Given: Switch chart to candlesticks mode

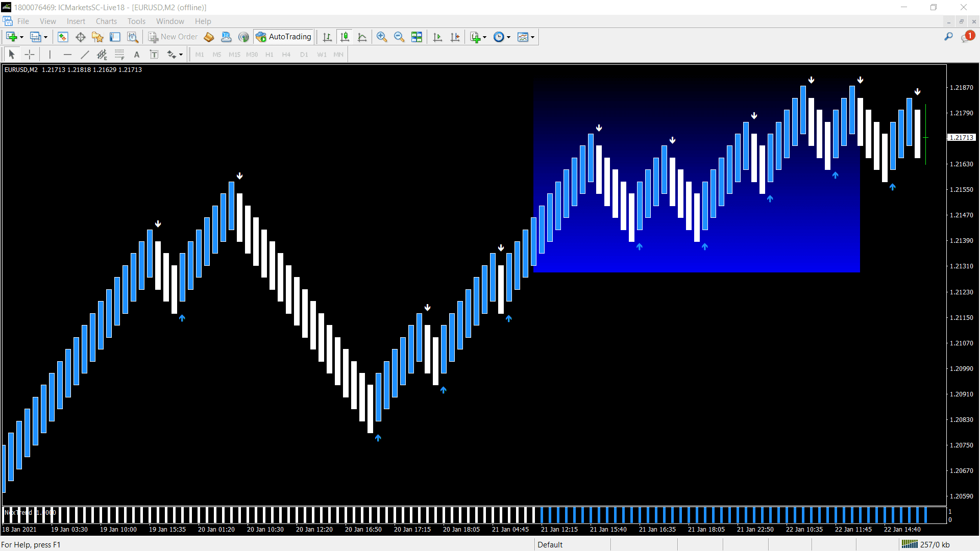Looking at the screenshot, I should click(345, 37).
